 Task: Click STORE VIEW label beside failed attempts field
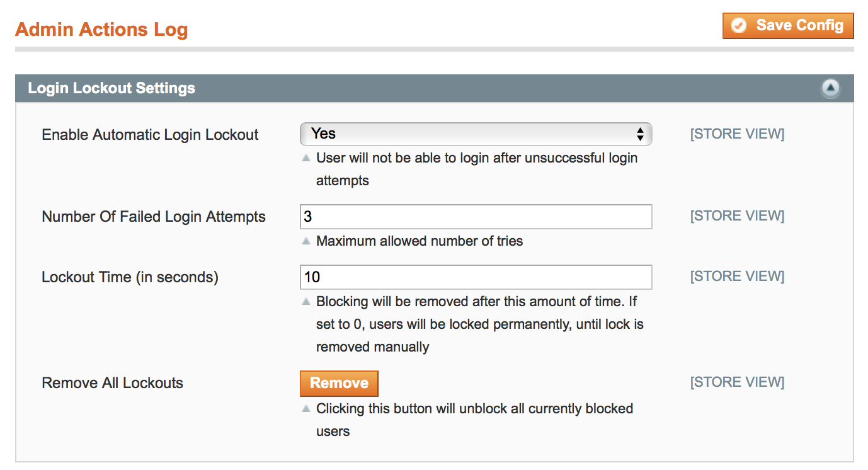737,216
